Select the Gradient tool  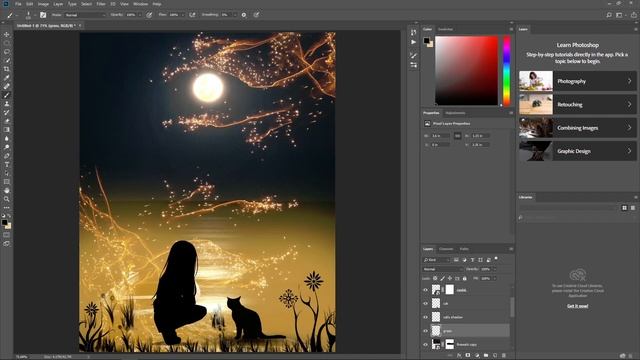7,130
